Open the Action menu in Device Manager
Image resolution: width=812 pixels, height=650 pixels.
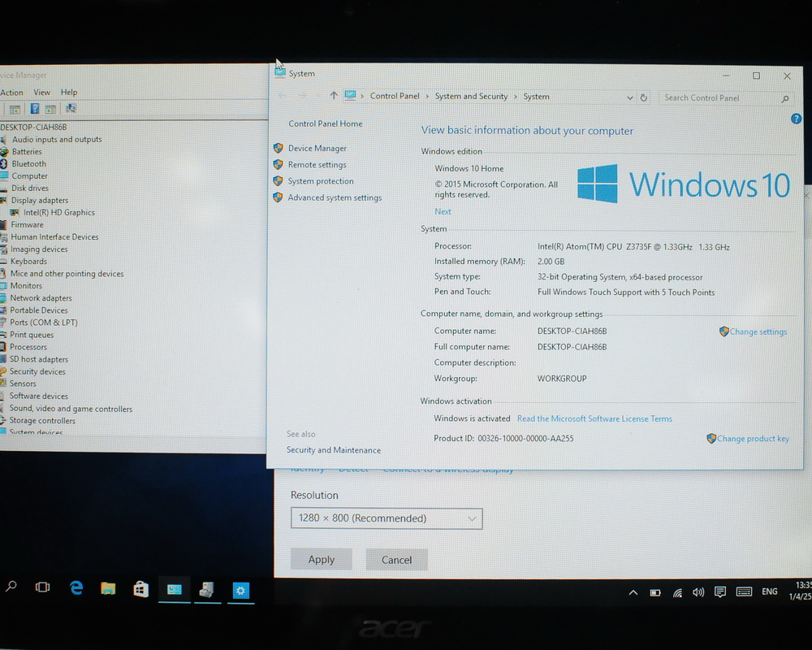tap(11, 93)
